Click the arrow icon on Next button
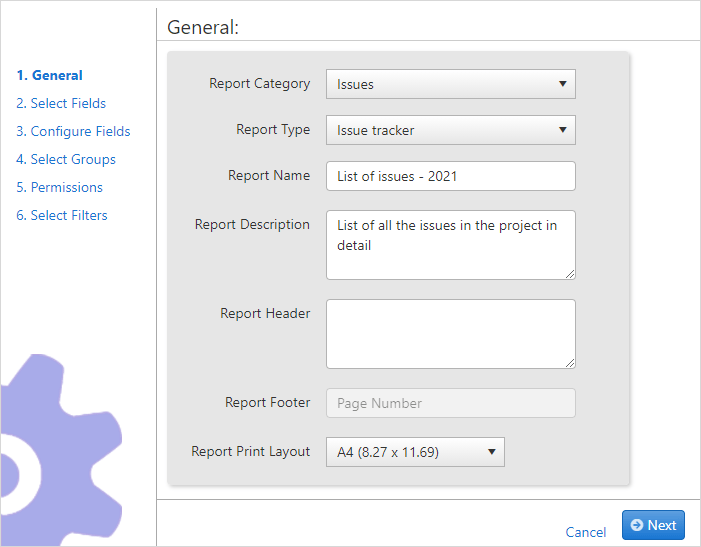 (x=637, y=525)
